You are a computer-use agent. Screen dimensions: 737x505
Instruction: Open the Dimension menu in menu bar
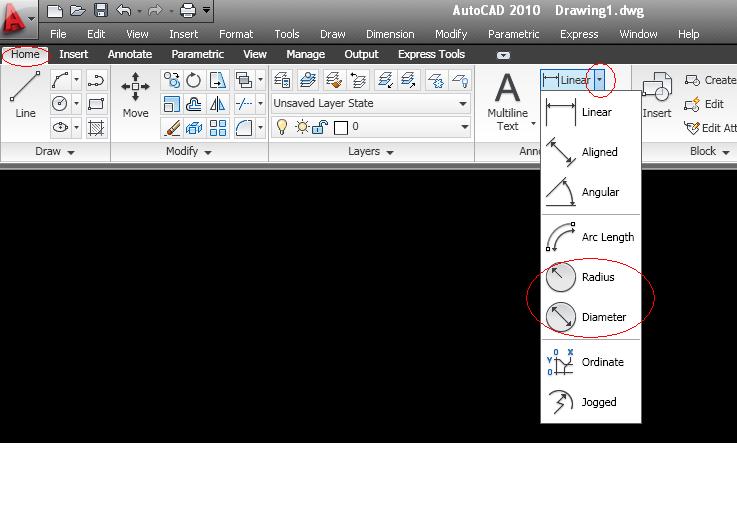[390, 34]
